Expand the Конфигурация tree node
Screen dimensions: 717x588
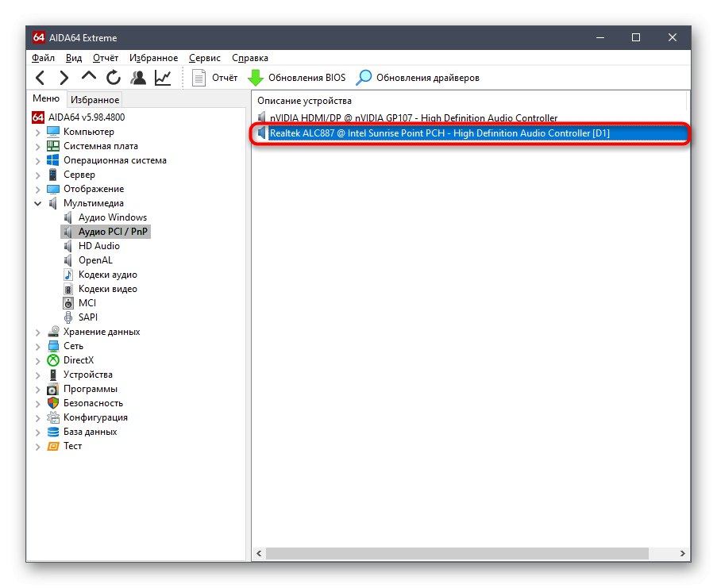coord(38,418)
